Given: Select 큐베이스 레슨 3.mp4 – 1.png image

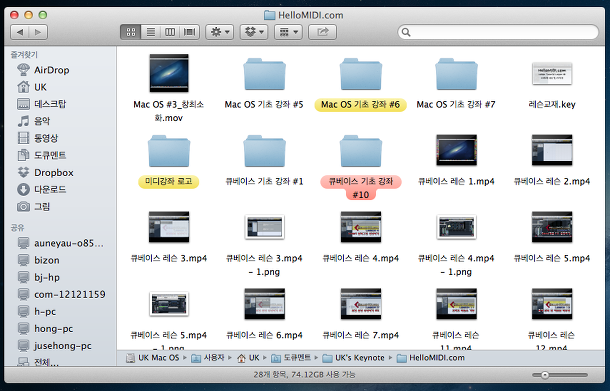Looking at the screenshot, I should click(264, 227).
